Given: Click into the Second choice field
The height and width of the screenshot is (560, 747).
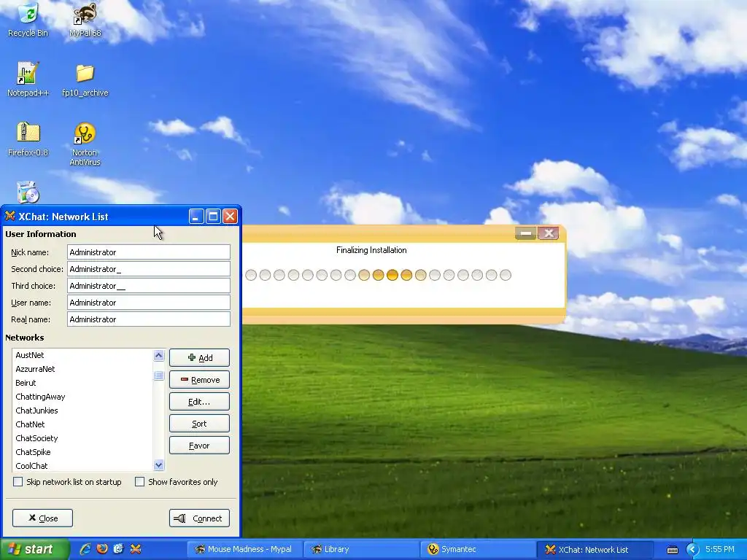Looking at the screenshot, I should pos(149,268).
